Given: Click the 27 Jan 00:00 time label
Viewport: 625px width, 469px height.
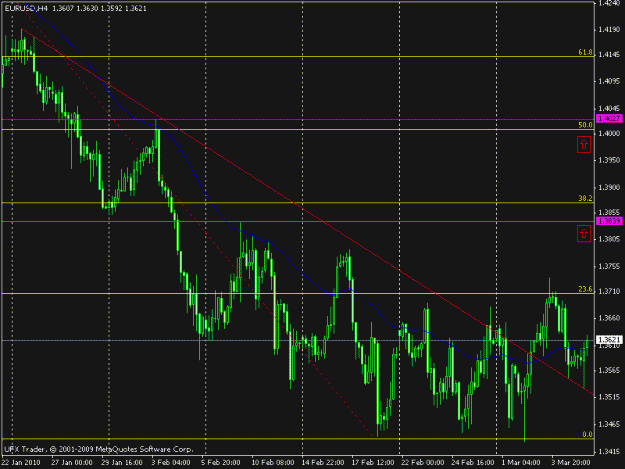Looking at the screenshot, I should pos(72,462).
